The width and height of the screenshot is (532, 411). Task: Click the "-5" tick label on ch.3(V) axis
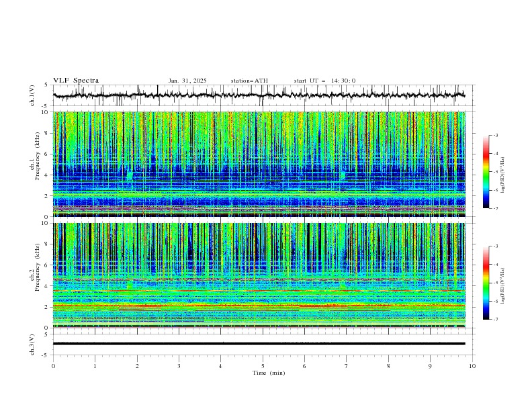coord(46,355)
